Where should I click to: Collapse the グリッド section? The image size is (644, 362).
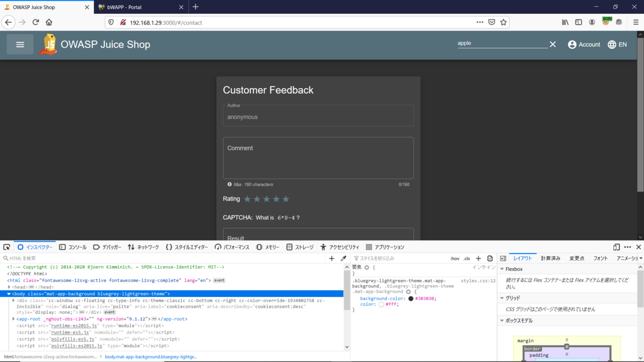(x=502, y=298)
